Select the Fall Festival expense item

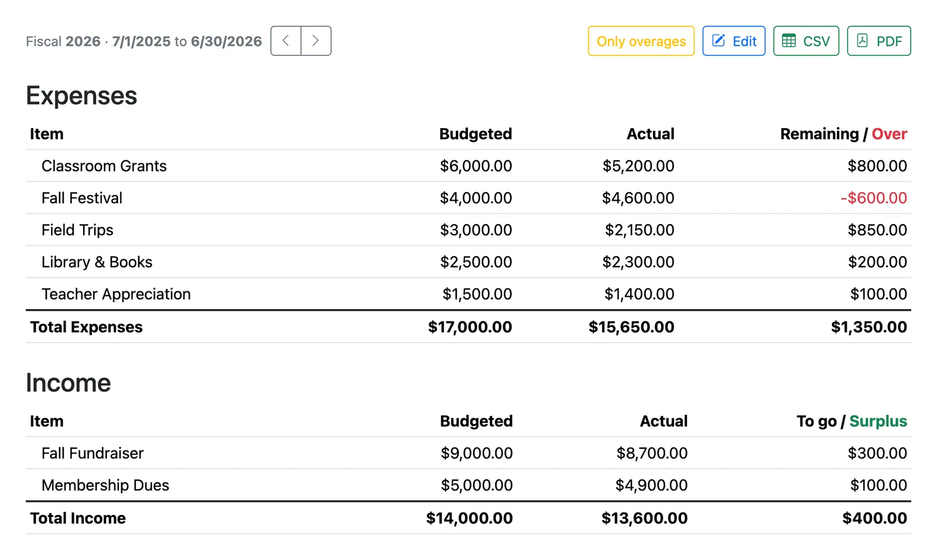[82, 198]
